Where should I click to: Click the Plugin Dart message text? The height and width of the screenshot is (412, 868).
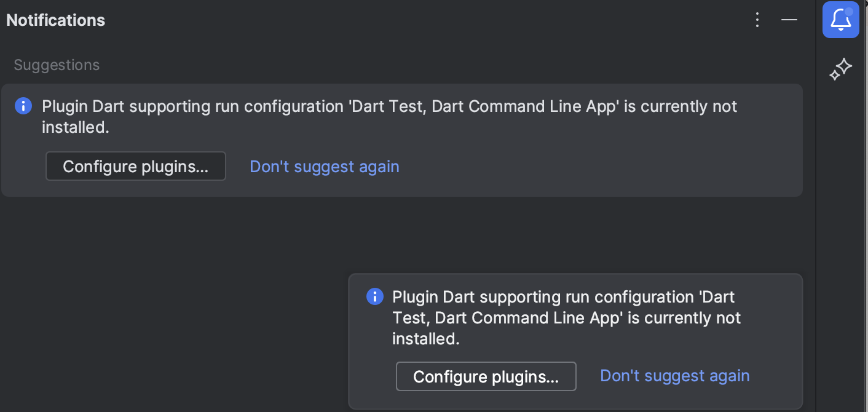tap(387, 116)
